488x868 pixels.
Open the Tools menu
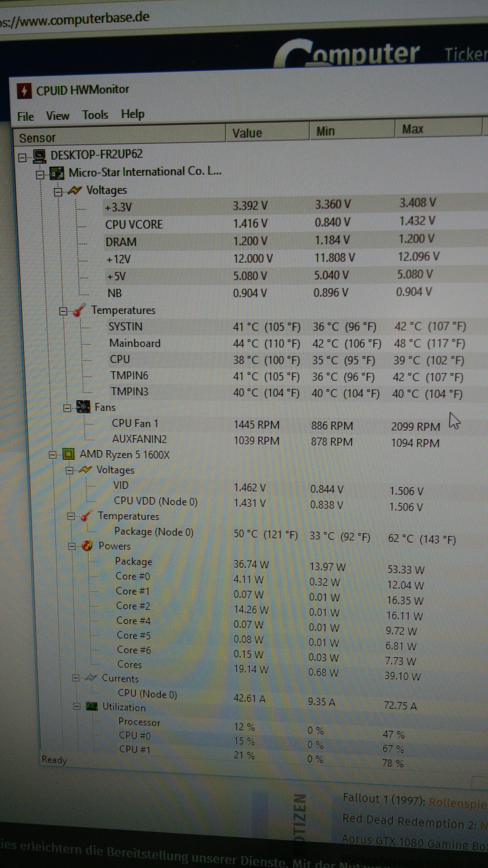click(95, 115)
